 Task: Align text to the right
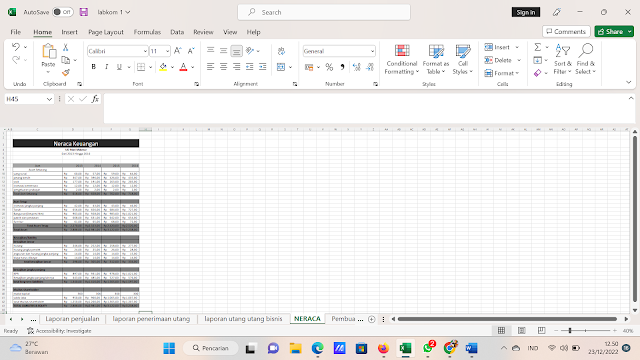(237, 67)
